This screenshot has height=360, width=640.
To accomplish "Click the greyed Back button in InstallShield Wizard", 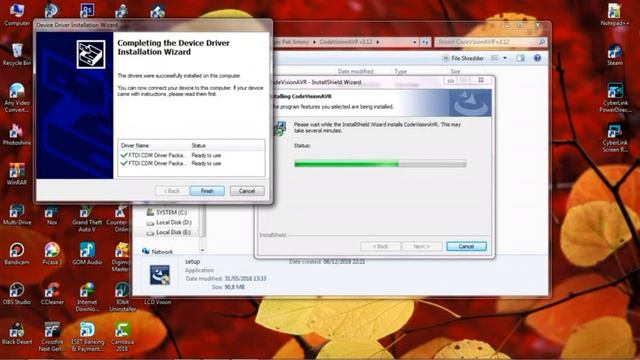I will 380,246.
